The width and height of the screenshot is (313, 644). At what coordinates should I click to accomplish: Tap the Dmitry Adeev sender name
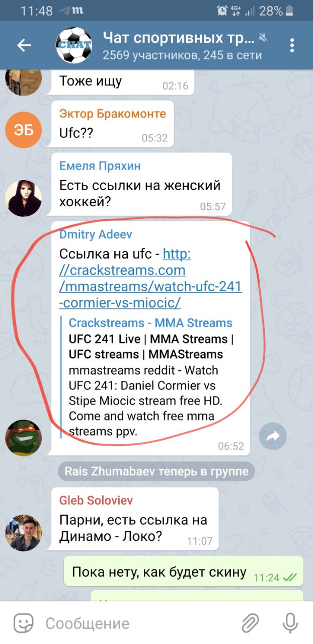(x=96, y=234)
